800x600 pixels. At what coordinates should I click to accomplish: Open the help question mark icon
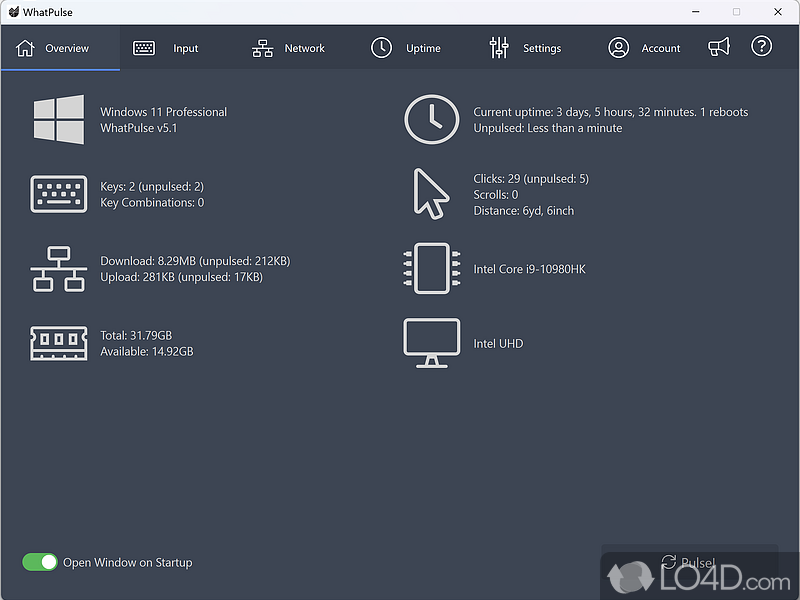[x=761, y=46]
